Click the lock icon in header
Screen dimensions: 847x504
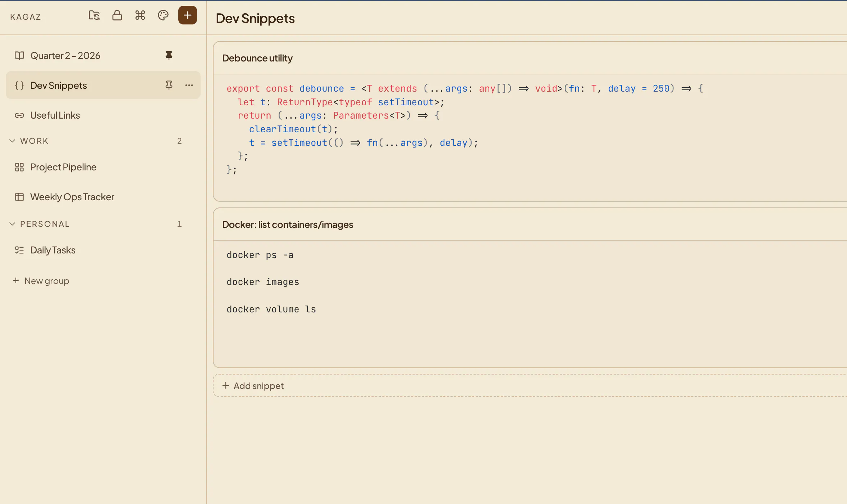tap(117, 15)
